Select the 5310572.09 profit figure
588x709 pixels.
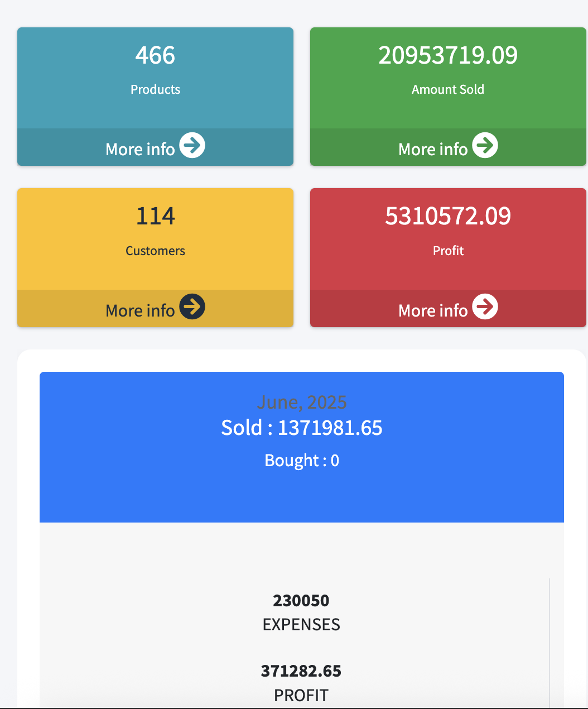point(448,216)
